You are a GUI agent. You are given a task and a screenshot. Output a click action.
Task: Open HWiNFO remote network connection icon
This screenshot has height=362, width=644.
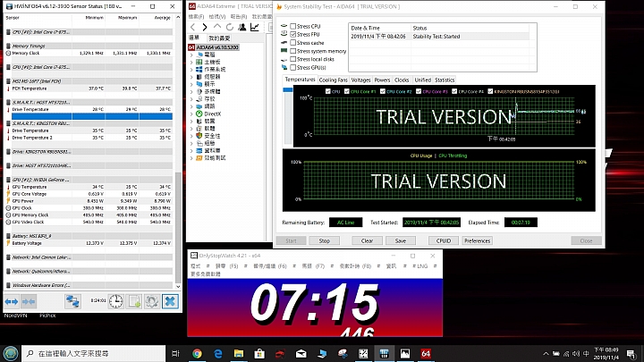click(72, 302)
